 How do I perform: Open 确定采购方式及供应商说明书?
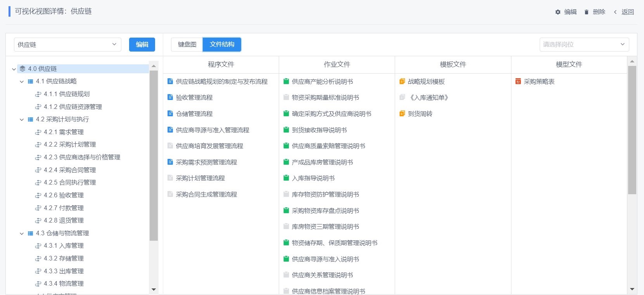point(331,114)
